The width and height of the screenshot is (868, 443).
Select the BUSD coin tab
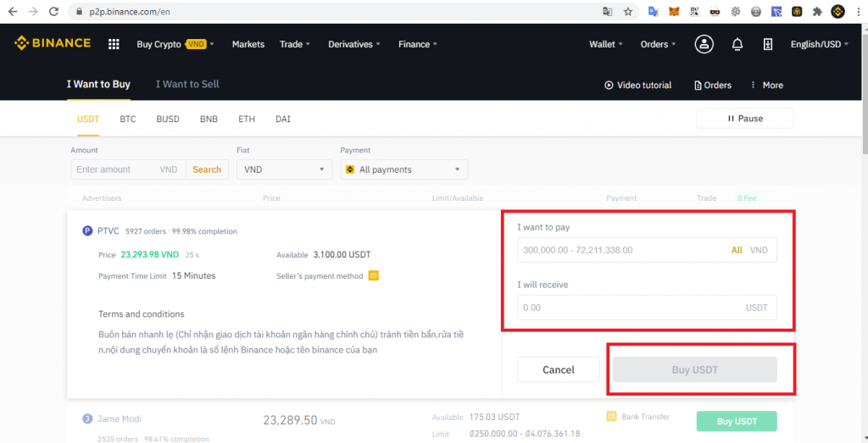[168, 119]
